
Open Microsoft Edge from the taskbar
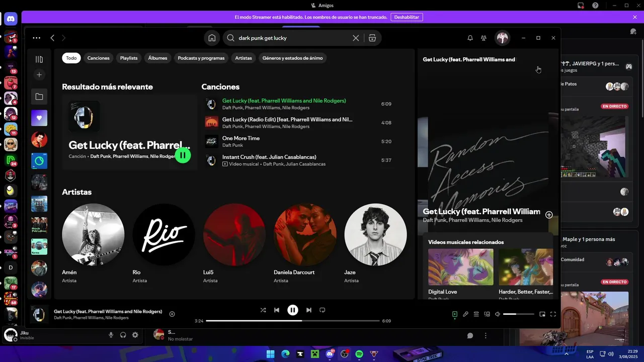coord(285,354)
